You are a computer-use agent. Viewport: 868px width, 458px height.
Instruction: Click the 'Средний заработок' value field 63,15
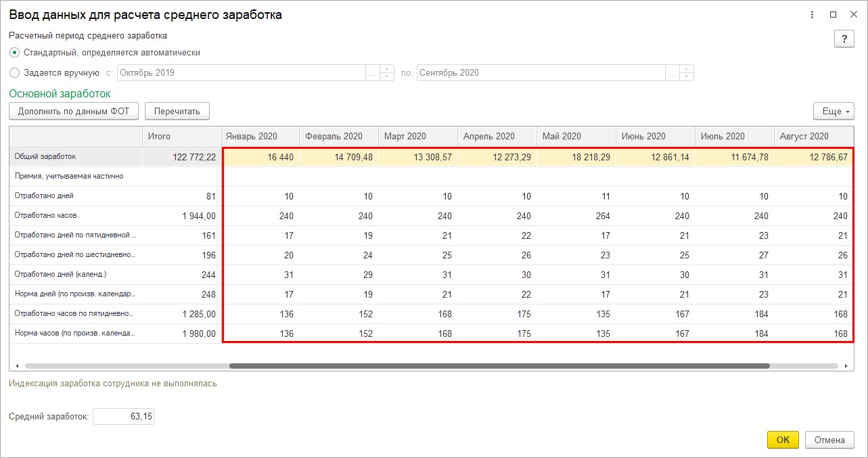coord(123,417)
